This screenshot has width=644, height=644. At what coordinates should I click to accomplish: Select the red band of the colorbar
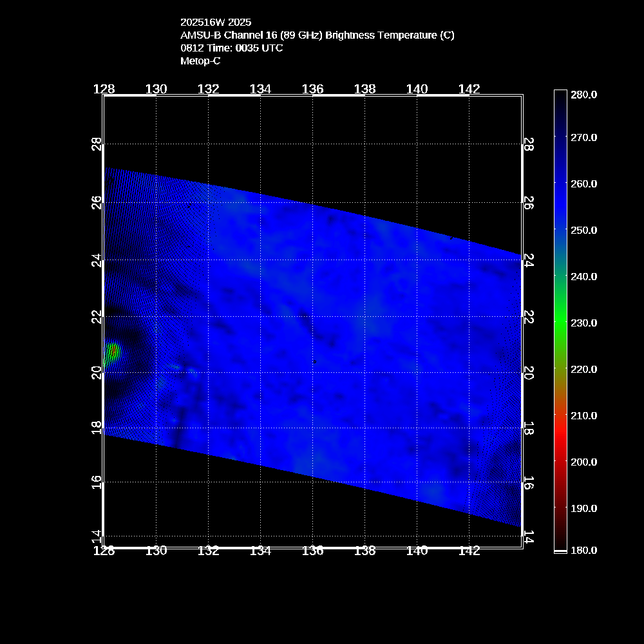560,425
